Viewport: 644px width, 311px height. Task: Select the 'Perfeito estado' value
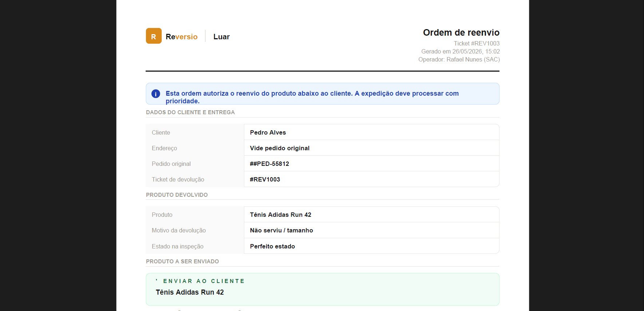point(272,246)
